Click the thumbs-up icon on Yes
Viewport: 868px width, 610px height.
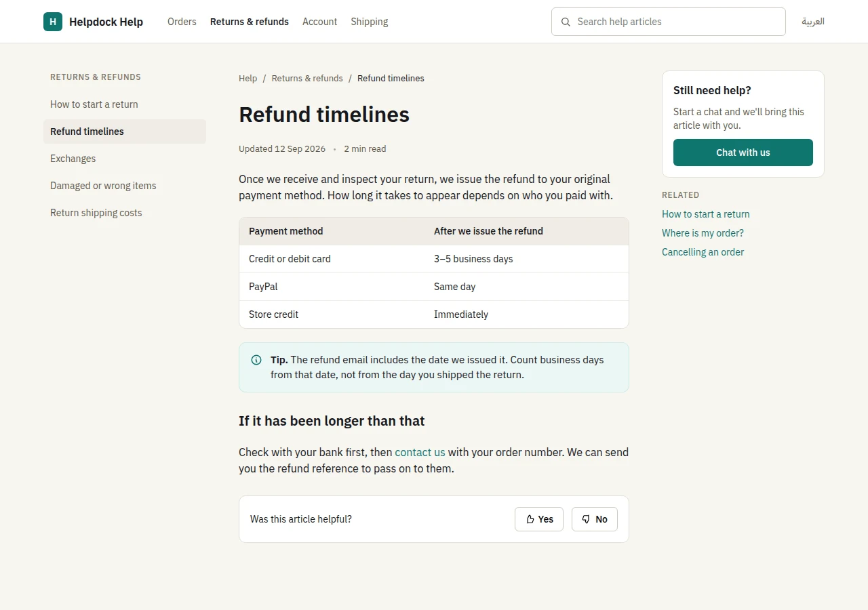(x=530, y=519)
